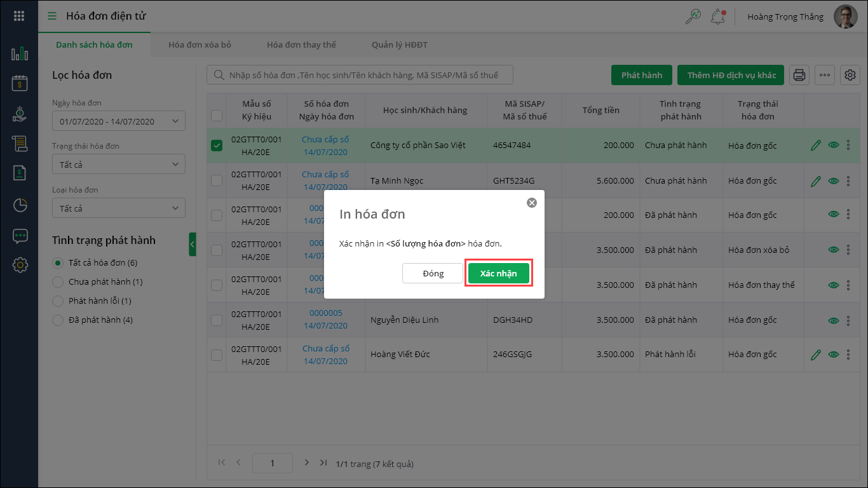868x488 pixels.
Task: Open the calendar with dollar sidebar icon
Action: [x=20, y=83]
